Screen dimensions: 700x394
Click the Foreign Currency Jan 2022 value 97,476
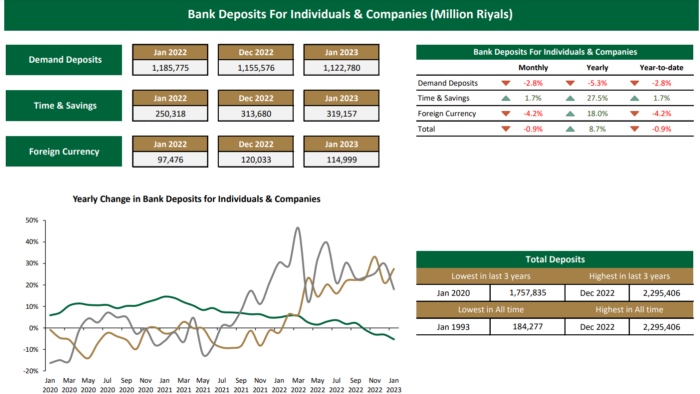coord(170,160)
